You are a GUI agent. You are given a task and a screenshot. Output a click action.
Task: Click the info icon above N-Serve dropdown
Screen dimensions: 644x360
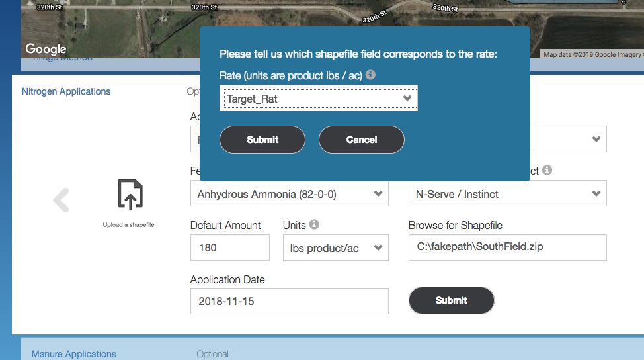tap(547, 170)
